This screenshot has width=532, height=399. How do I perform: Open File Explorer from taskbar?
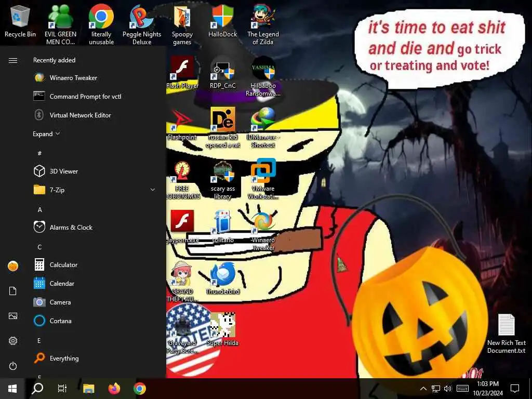pos(88,389)
